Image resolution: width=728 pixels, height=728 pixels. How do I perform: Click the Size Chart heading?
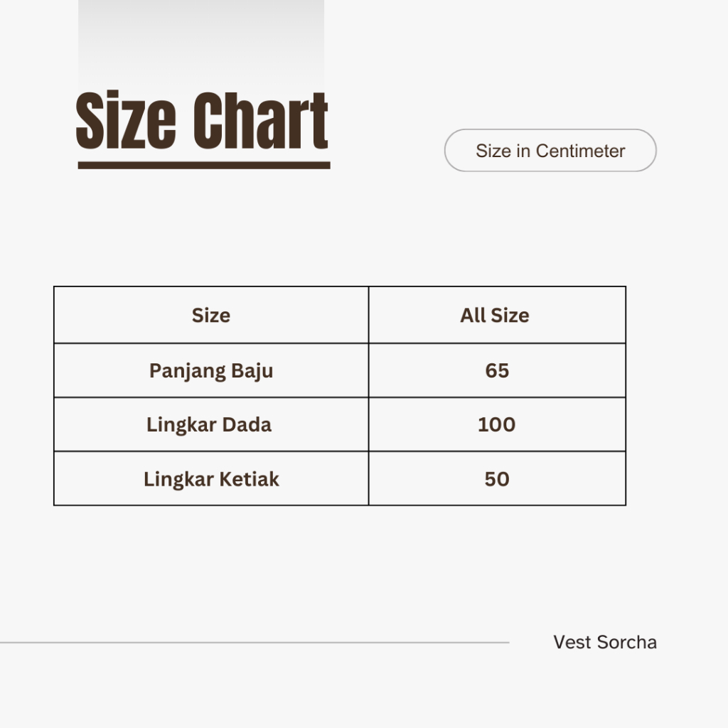[202, 121]
